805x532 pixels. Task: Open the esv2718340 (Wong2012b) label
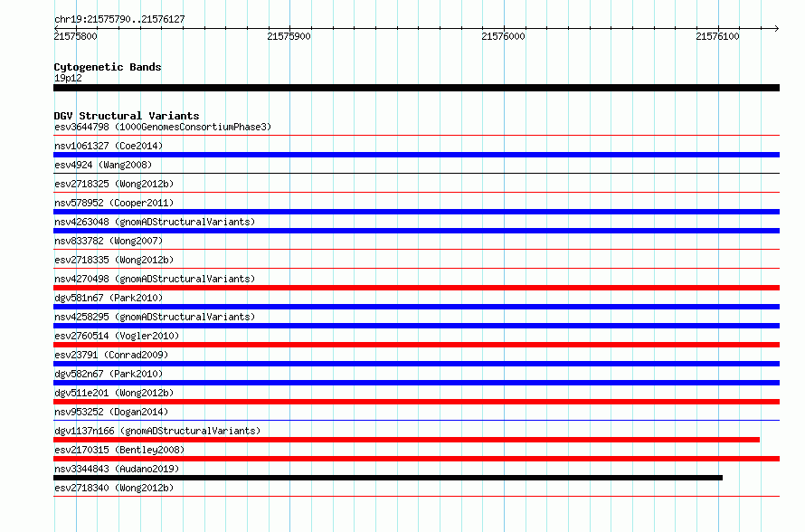[114, 488]
